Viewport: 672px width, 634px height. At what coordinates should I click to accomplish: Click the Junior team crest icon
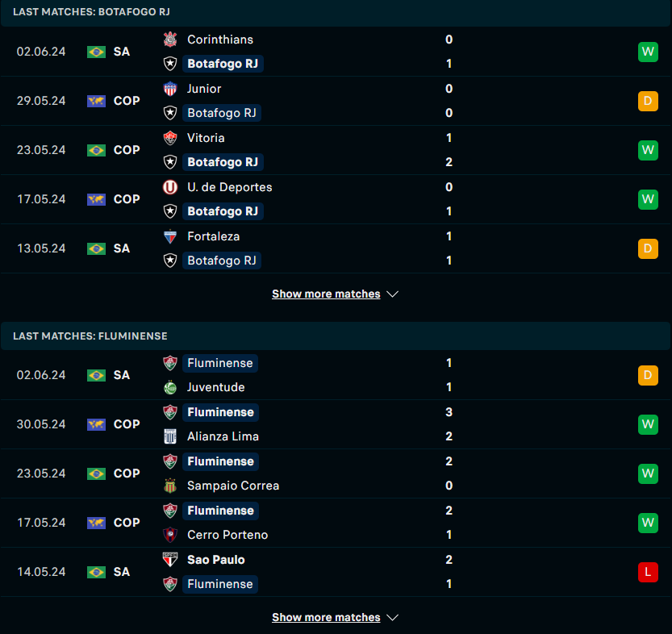[170, 89]
